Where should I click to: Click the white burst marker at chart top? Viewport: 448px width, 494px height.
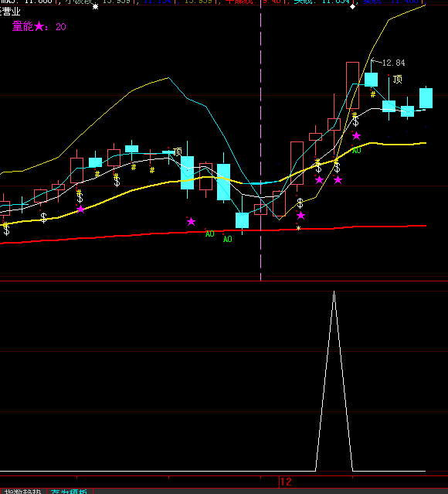(95, 6)
